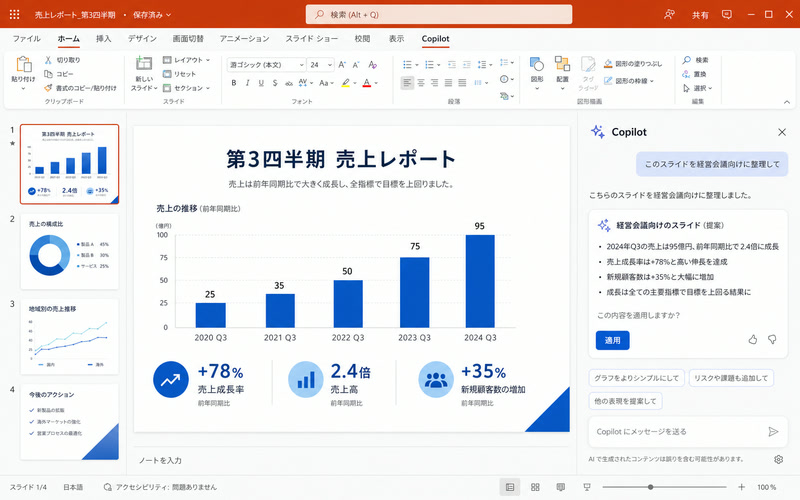
Task: Toggle strikethrough formatting
Action: point(289,83)
